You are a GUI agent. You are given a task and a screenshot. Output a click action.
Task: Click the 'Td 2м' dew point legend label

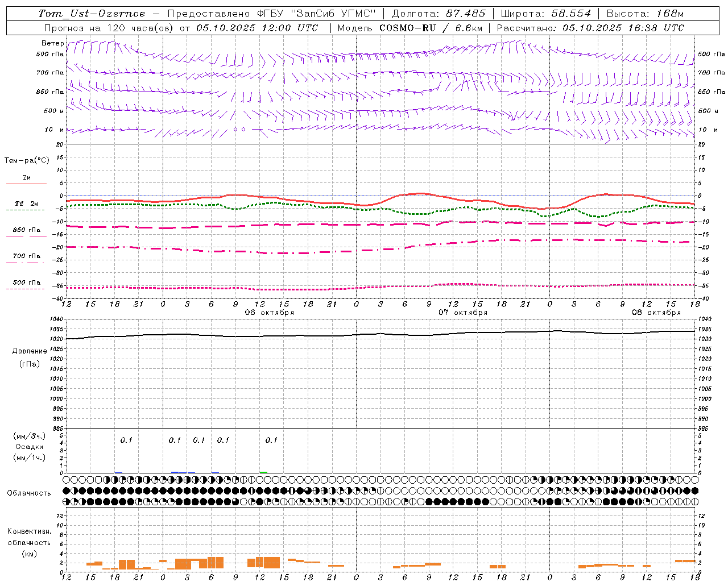click(26, 203)
